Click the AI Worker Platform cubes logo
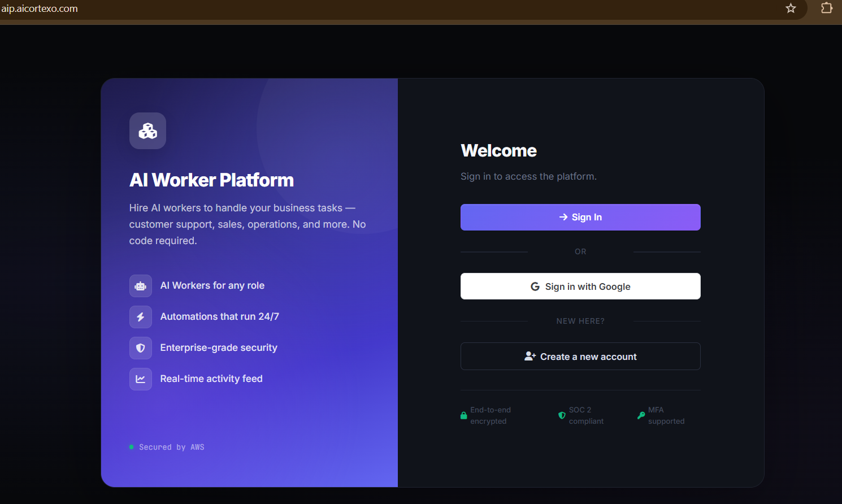The width and height of the screenshot is (842, 504). pyautogui.click(x=147, y=131)
